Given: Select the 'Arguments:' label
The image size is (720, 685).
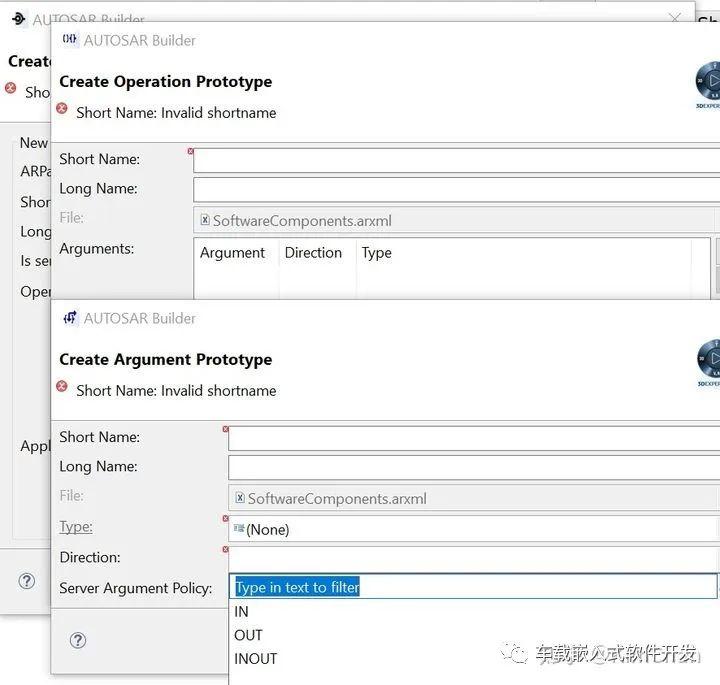Looking at the screenshot, I should (96, 249).
